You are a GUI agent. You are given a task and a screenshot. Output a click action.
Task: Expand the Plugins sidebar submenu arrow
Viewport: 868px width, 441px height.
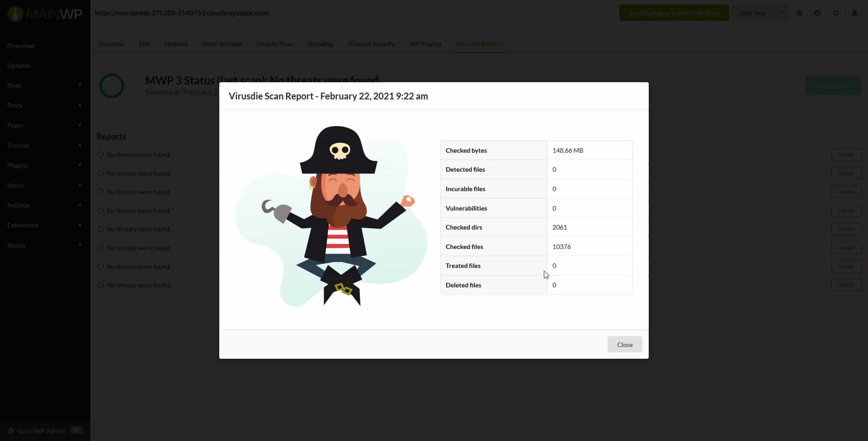(x=80, y=165)
